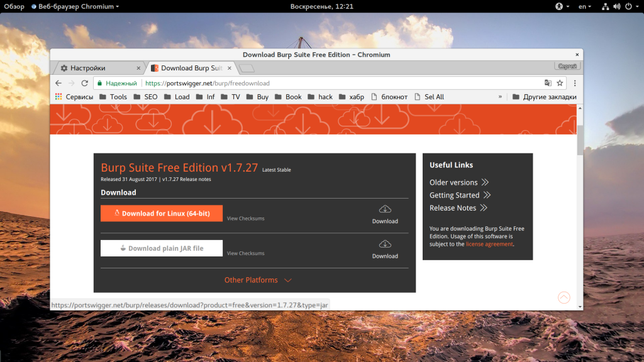Click cloud Download icon for Linux
The height and width of the screenshot is (362, 644).
(385, 209)
